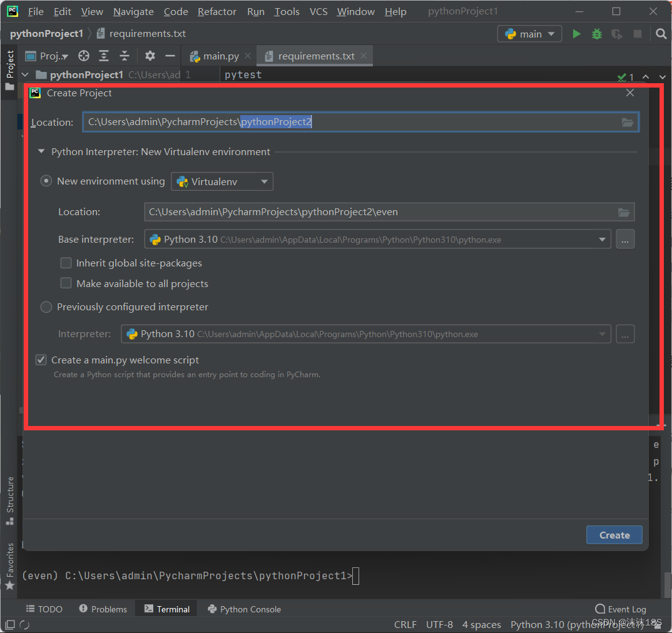Viewport: 672px width, 633px height.
Task: Expand all items in Project panel
Action: coord(104,56)
